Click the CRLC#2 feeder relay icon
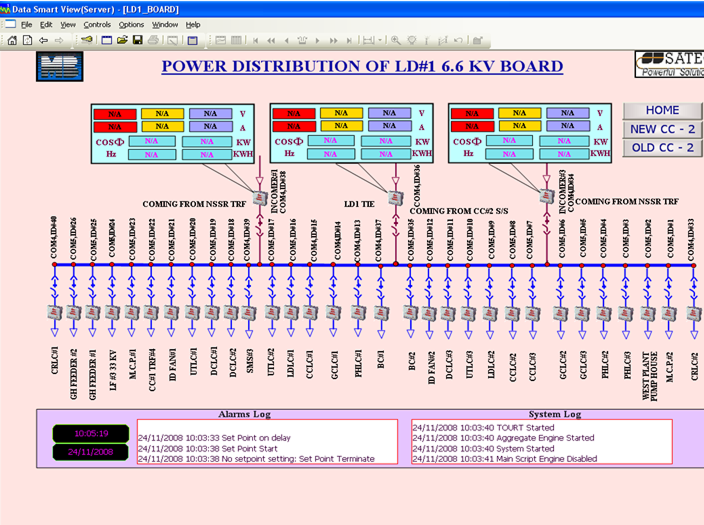 (694, 313)
